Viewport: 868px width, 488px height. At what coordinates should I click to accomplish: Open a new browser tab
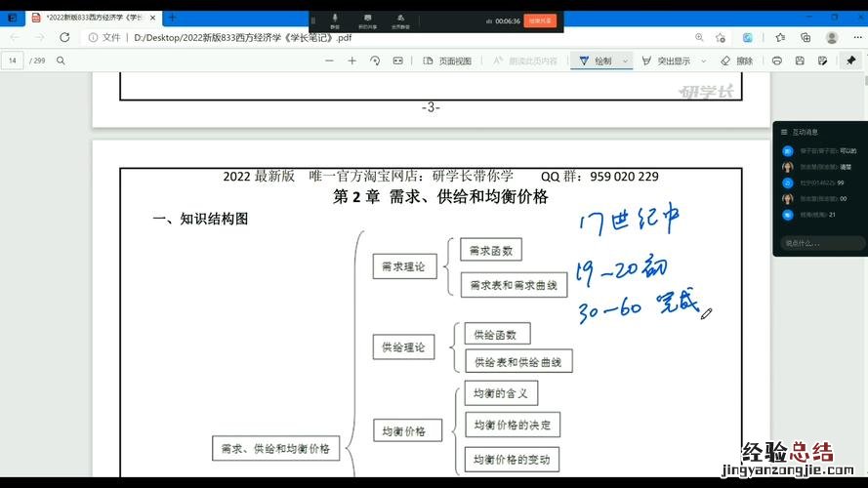(173, 17)
